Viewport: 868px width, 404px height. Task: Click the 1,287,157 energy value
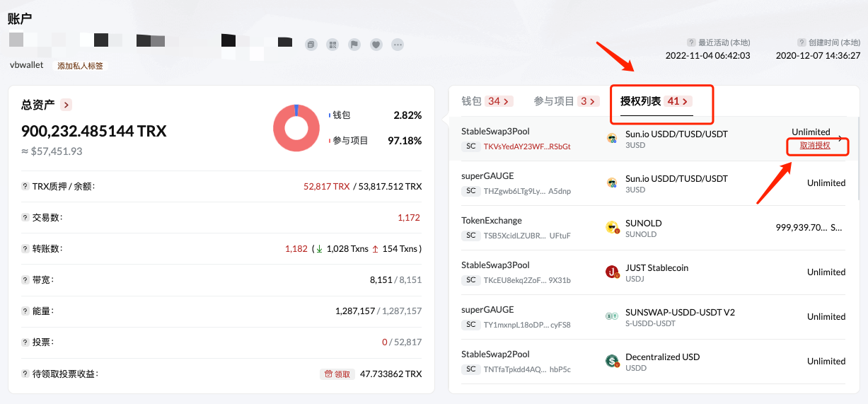click(x=355, y=311)
